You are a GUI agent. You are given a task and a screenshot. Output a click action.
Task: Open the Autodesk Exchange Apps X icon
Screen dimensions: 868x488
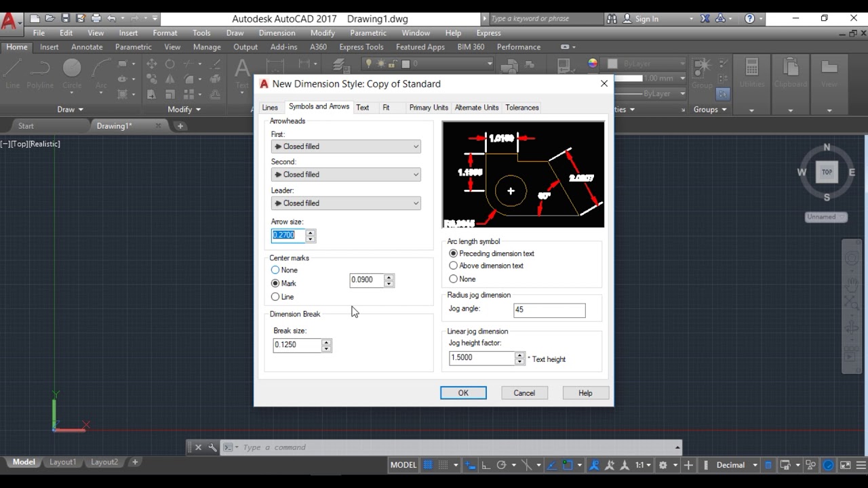[705, 19]
